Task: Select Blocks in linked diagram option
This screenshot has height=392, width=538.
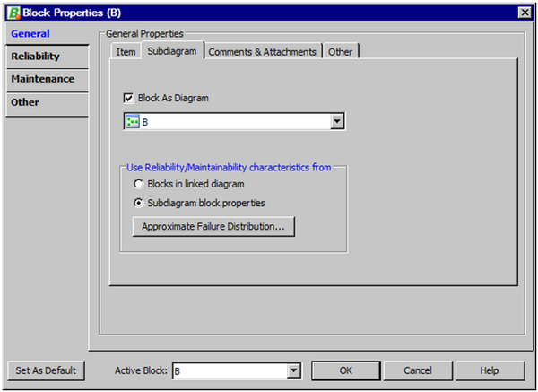Action: click(138, 184)
